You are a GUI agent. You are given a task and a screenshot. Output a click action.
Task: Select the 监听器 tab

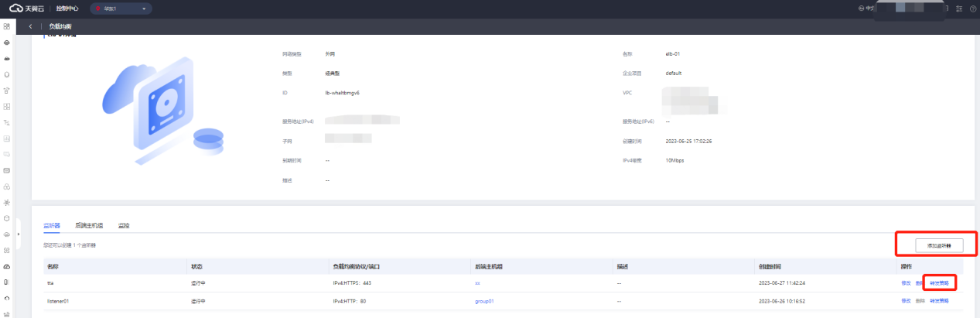(x=52, y=225)
